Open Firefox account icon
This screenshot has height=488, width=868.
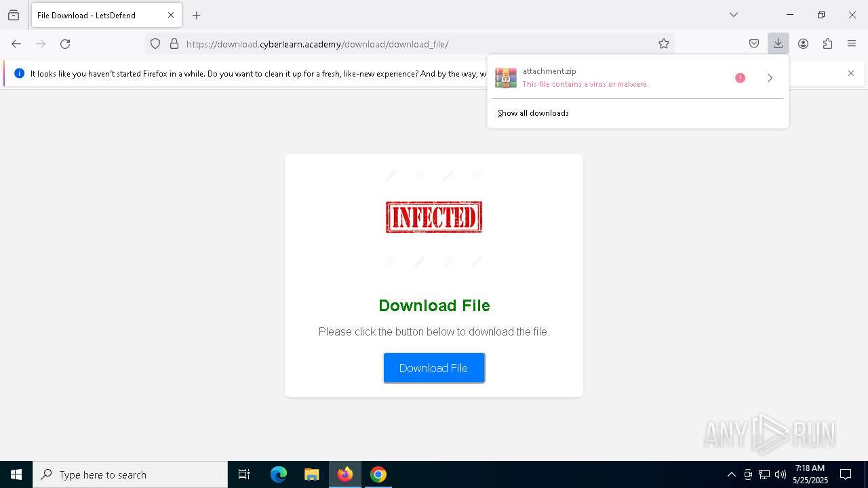[x=803, y=44]
